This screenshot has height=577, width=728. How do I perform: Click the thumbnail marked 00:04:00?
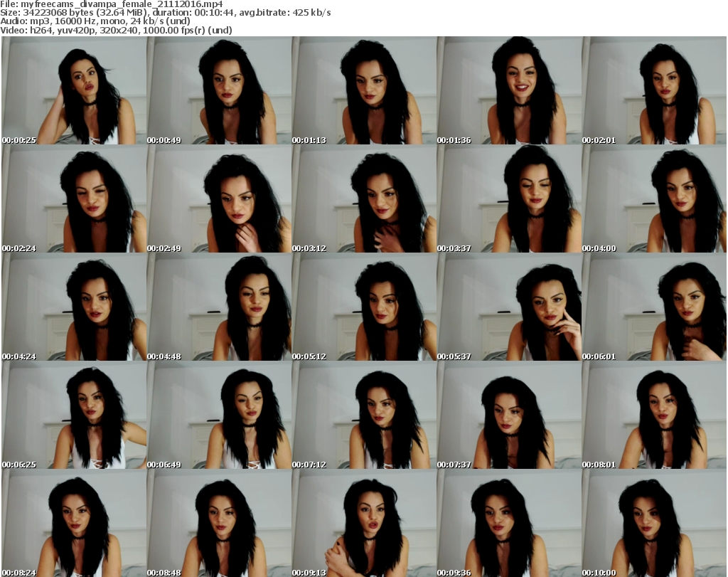tap(654, 198)
